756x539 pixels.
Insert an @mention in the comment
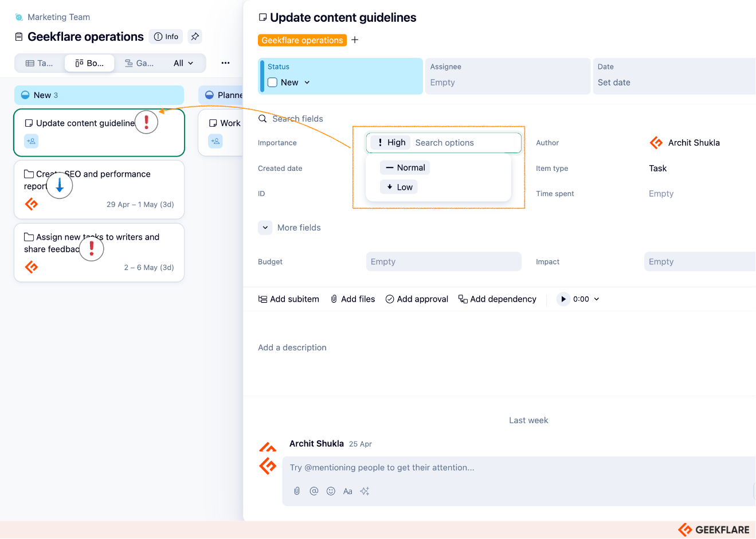coord(314,491)
